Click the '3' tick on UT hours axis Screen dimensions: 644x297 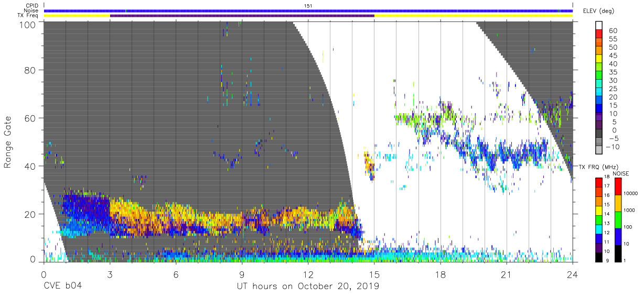[110, 274]
